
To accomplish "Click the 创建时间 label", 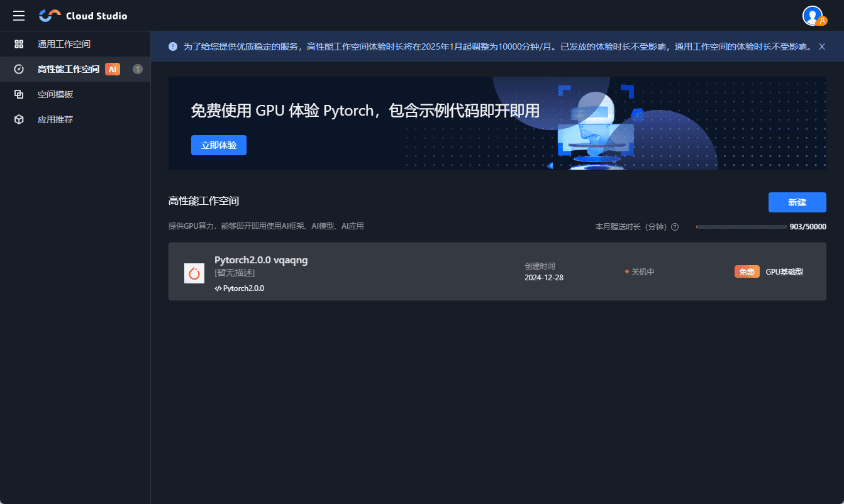I will (x=540, y=266).
